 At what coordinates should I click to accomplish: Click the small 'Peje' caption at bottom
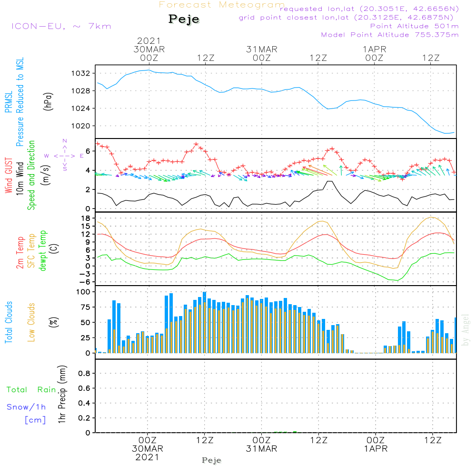[x=212, y=460]
